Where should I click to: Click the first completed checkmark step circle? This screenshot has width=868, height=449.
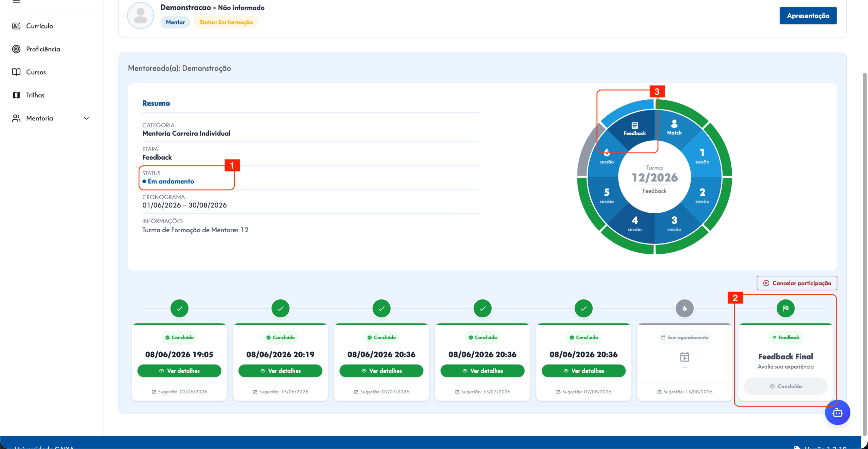coord(179,308)
